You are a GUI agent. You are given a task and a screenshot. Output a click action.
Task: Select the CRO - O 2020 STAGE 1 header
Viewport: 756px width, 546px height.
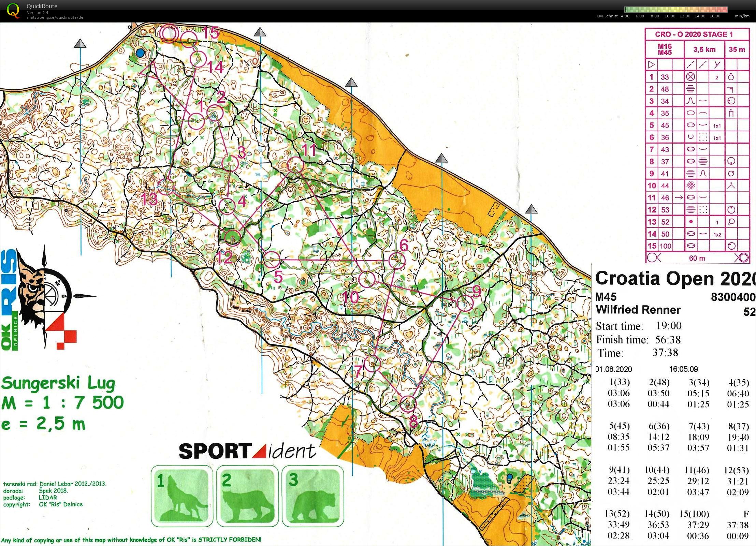point(694,34)
